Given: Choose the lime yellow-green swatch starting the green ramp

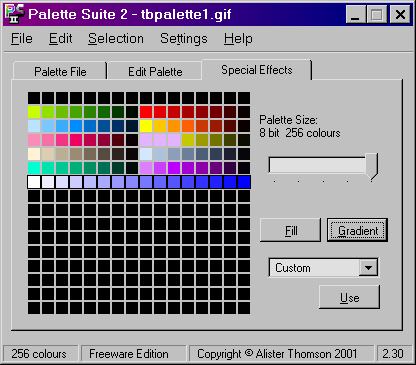Looking at the screenshot, I should click(34, 112).
